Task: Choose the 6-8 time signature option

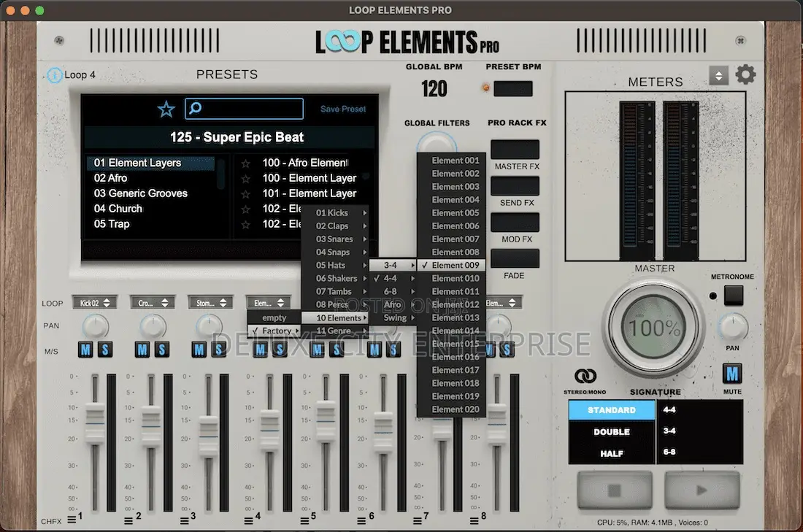Action: (x=669, y=452)
